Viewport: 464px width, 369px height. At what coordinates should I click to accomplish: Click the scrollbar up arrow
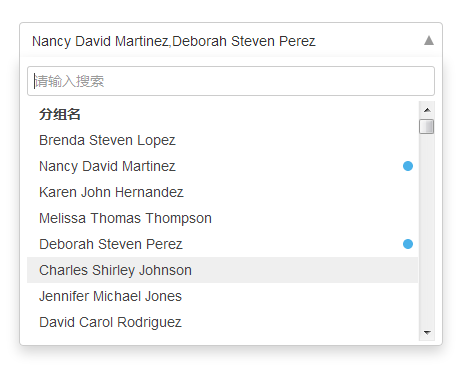coord(427,110)
